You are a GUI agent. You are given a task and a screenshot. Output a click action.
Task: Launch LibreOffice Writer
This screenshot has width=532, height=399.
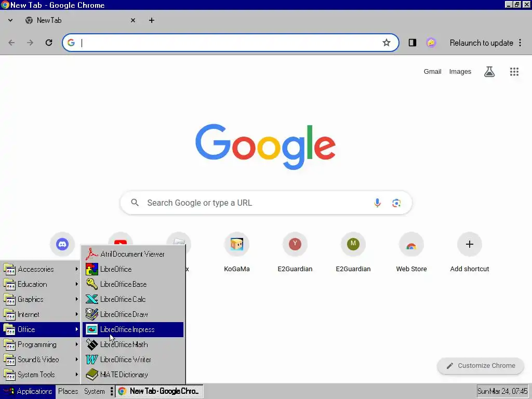point(133,360)
